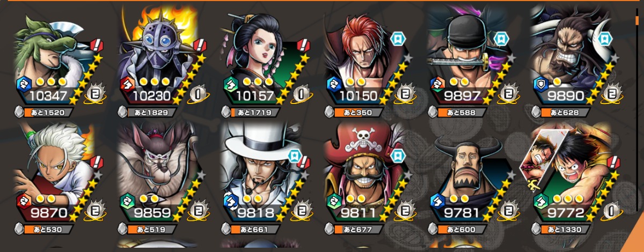Click the silver fragment icon beside あと661
The height and width of the screenshot is (252, 644).
tap(226, 229)
